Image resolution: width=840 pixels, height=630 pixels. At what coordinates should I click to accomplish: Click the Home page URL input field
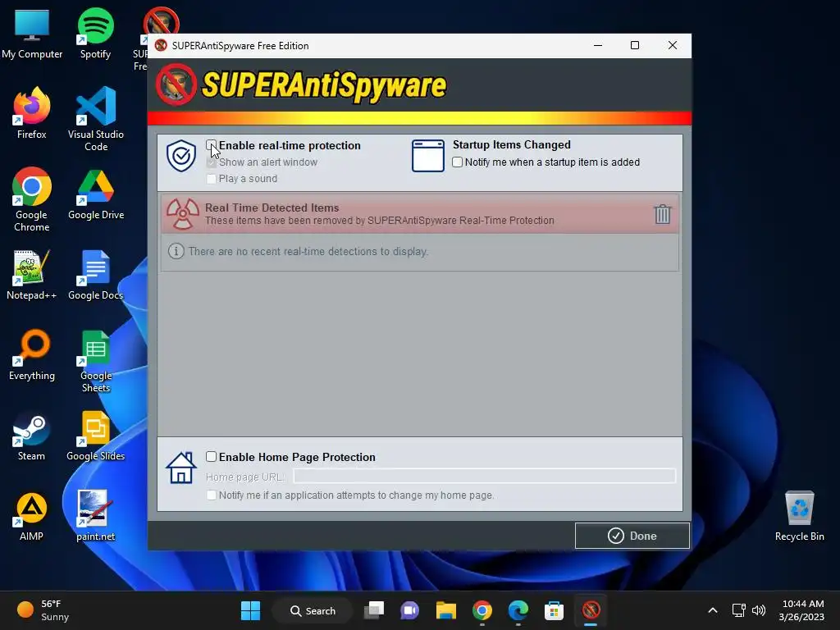click(x=484, y=476)
